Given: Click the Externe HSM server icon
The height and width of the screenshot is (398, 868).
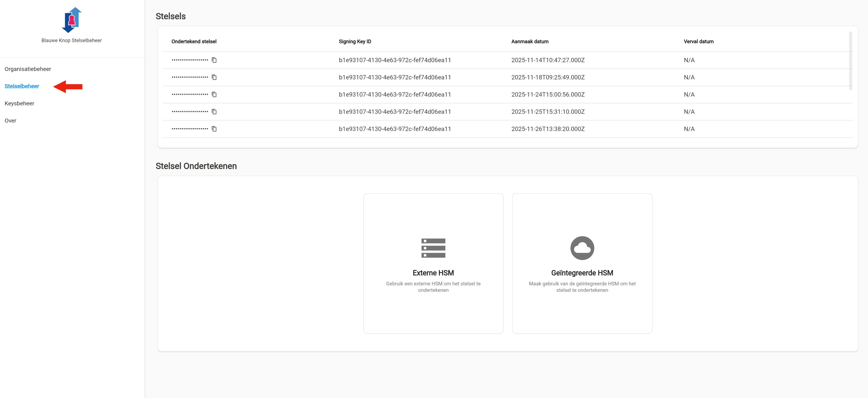Looking at the screenshot, I should pyautogui.click(x=433, y=248).
